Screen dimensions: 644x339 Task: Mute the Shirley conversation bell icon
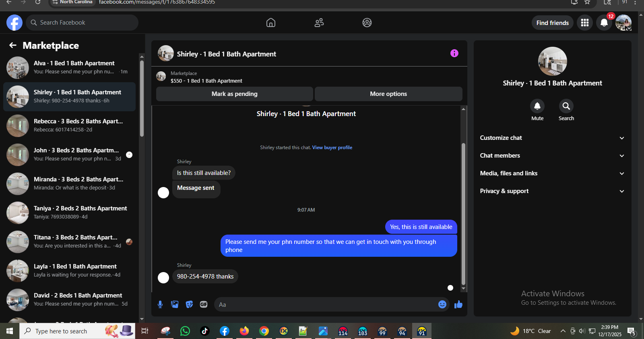pos(537,106)
